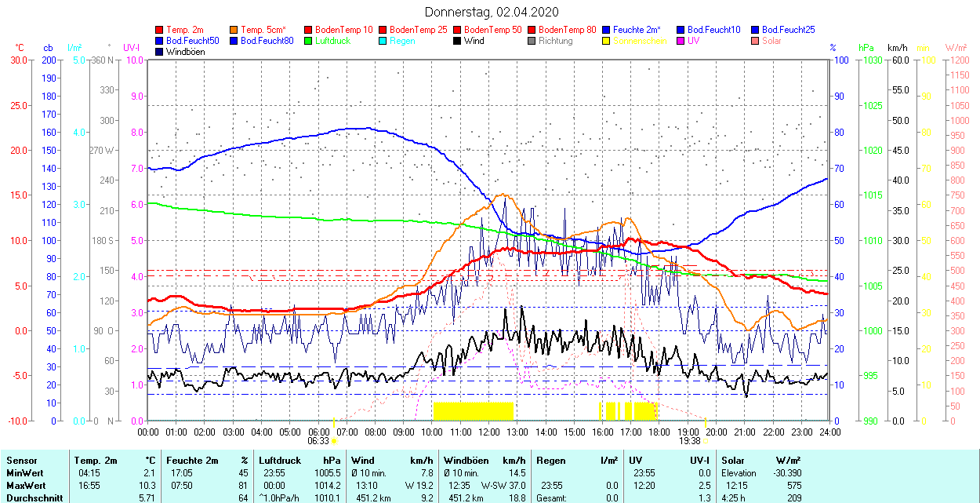The width and height of the screenshot is (980, 503).
Task: Click the orange Temp. 5cm* legend swatch
Action: 234,30
